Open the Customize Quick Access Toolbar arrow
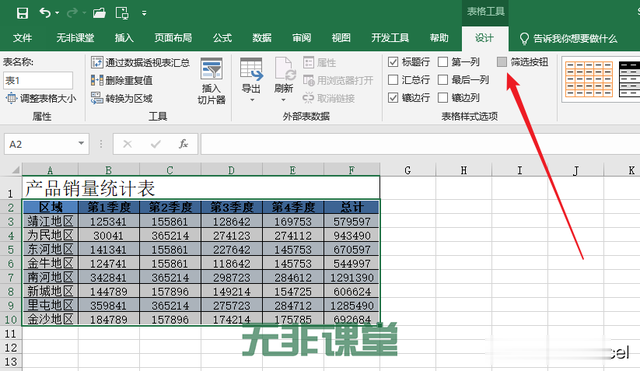This screenshot has height=371, width=640. (x=144, y=13)
